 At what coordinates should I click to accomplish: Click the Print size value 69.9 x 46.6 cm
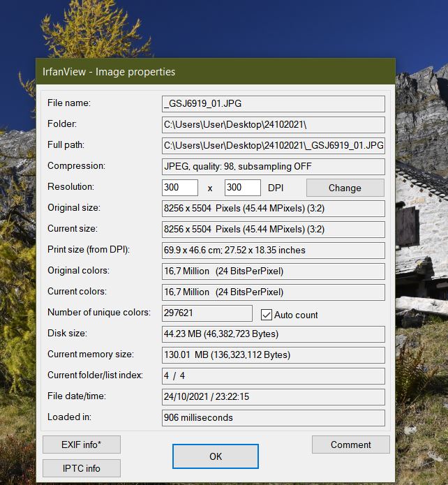tap(274, 251)
